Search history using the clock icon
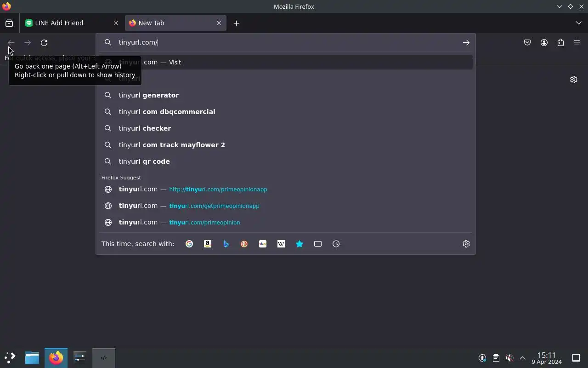This screenshot has width=588, height=368. [336, 244]
